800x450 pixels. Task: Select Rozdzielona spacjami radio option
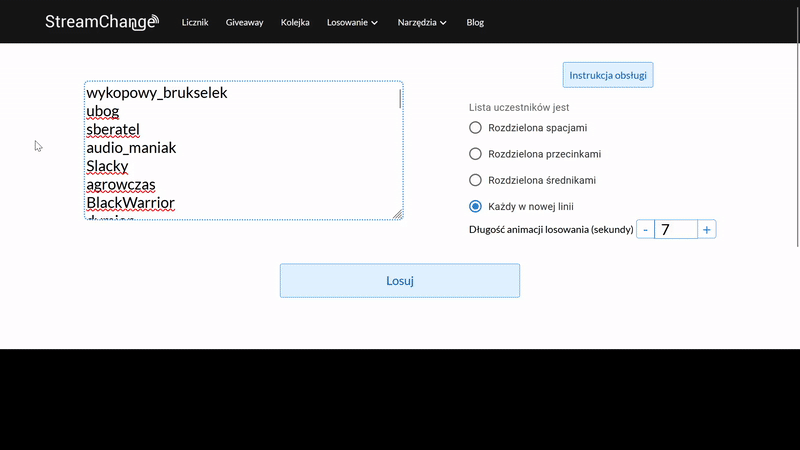[476, 128]
